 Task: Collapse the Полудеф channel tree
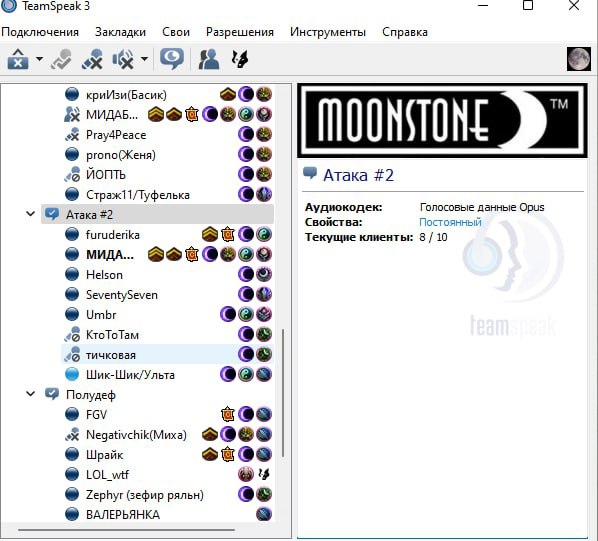point(31,393)
